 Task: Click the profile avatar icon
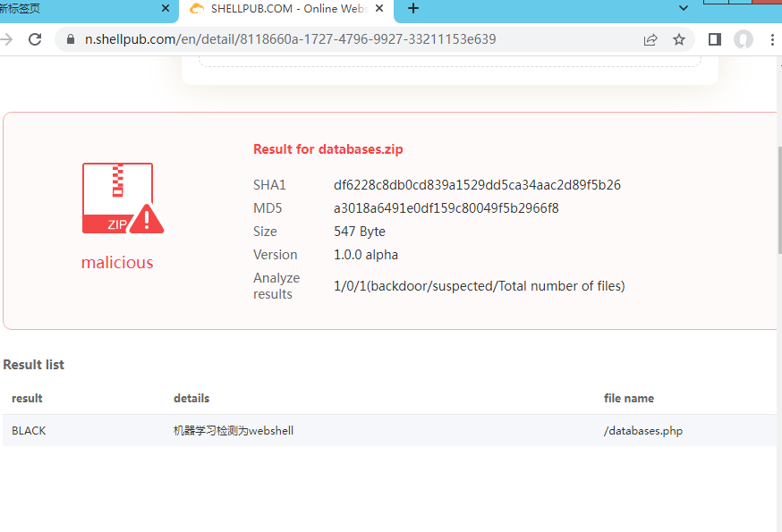pyautogui.click(x=743, y=39)
